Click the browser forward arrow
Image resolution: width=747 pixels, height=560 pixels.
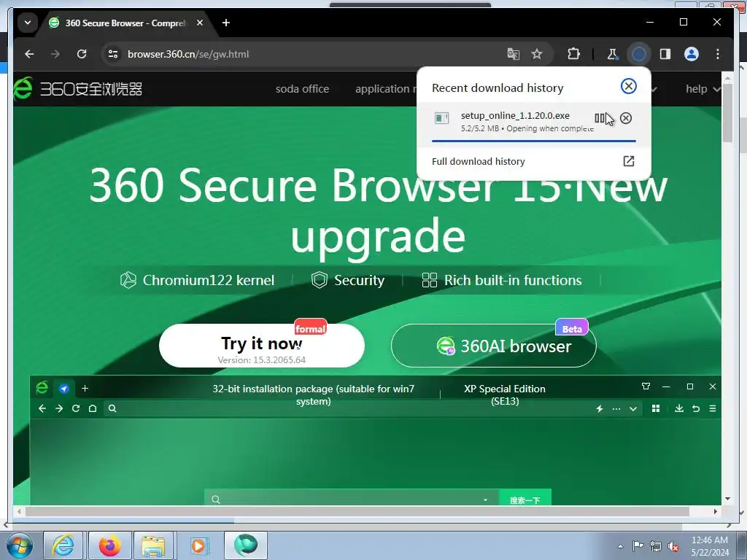pyautogui.click(x=55, y=54)
